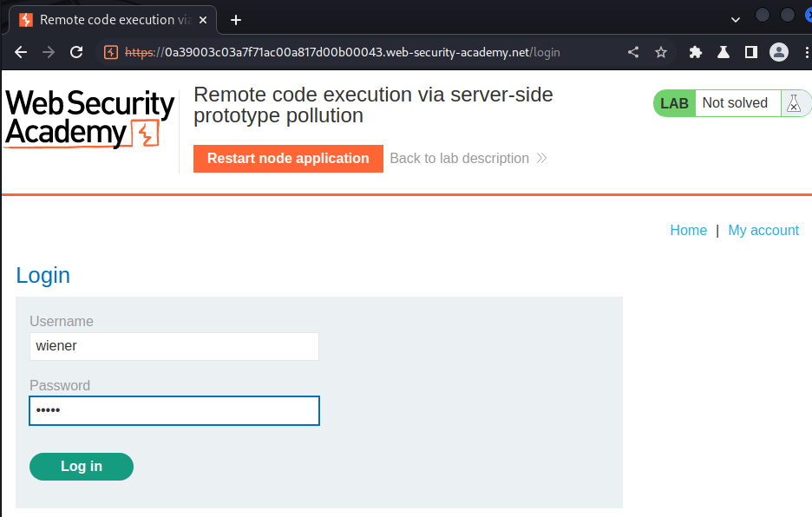
Task: Open the profile avatar icon
Action: pyautogui.click(x=779, y=52)
